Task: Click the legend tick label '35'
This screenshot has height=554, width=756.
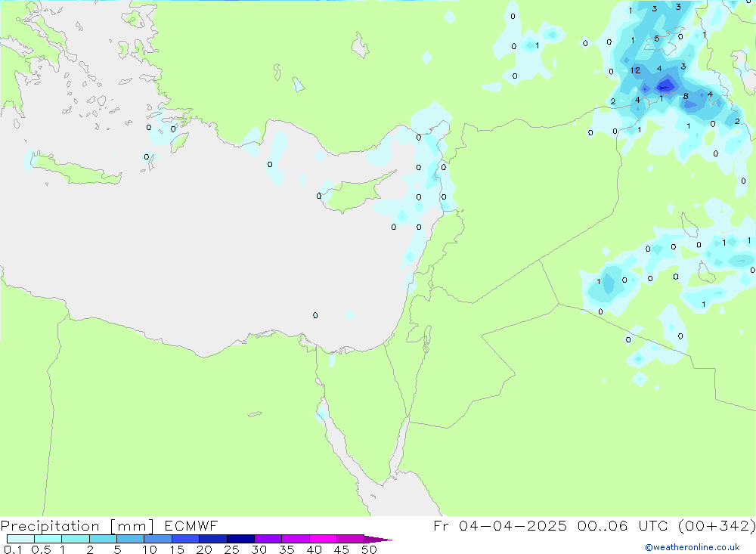Action: coord(287,549)
